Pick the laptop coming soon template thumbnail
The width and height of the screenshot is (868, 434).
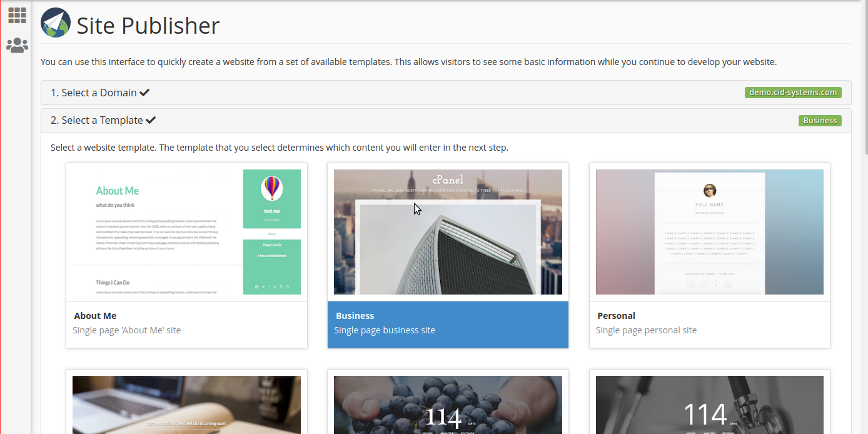tap(186, 405)
